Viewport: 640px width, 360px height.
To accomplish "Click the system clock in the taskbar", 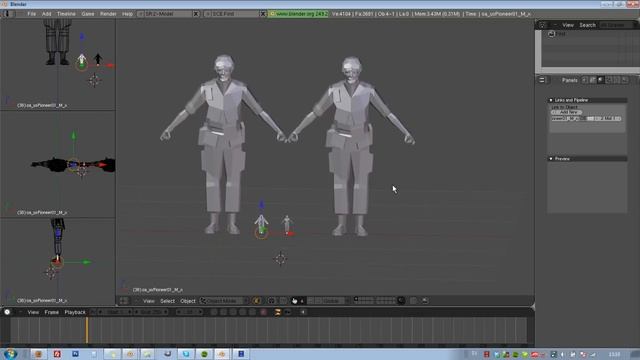I will coord(614,354).
